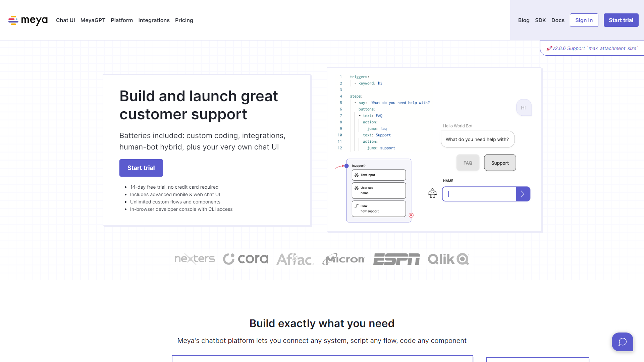
Task: Click the ESPN logo
Action: pyautogui.click(x=396, y=259)
